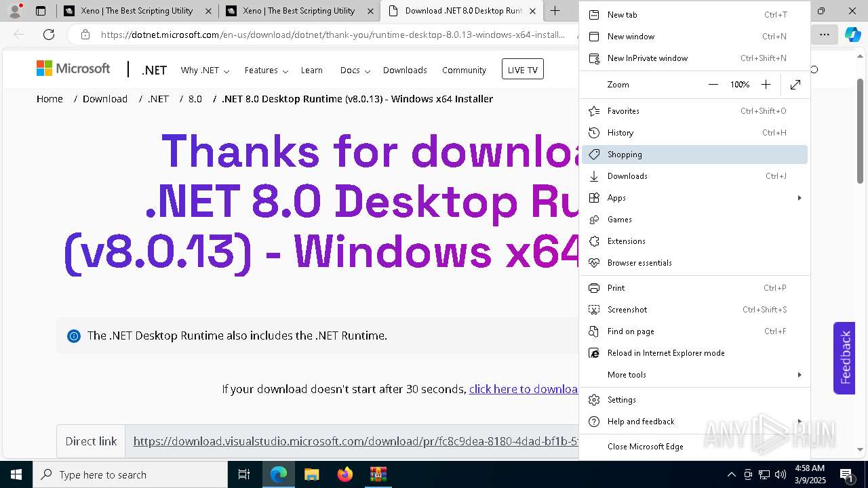Go to .NET breadcrumb link
Screen dimensions: 868x488
[x=158, y=99]
